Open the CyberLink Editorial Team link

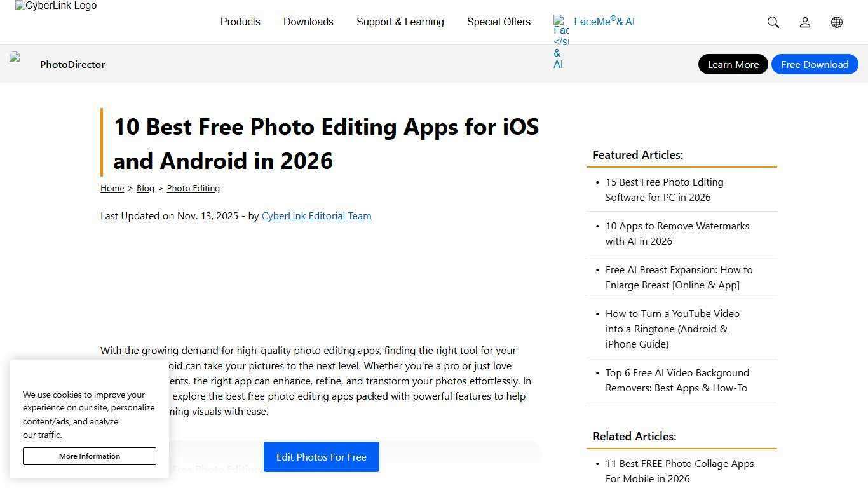[316, 215]
